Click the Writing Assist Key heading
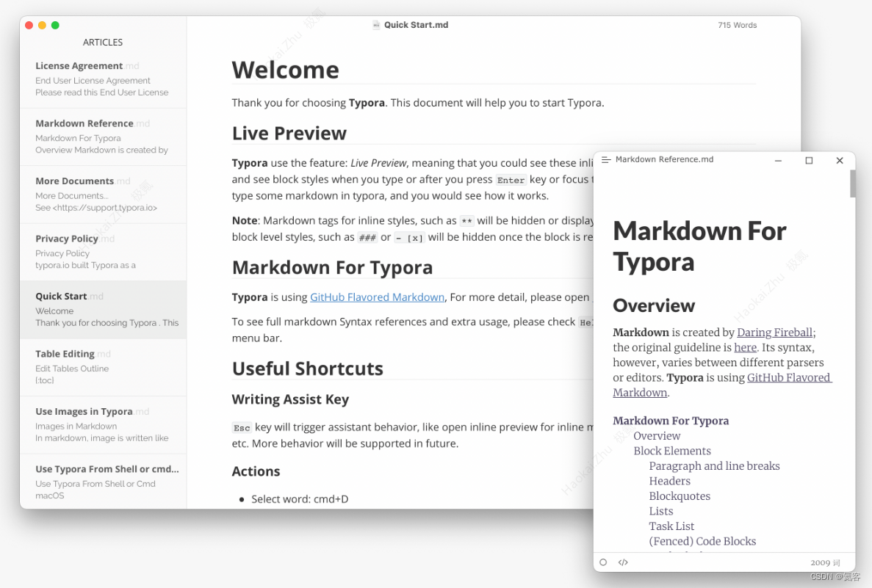This screenshot has height=588, width=872. (x=290, y=399)
